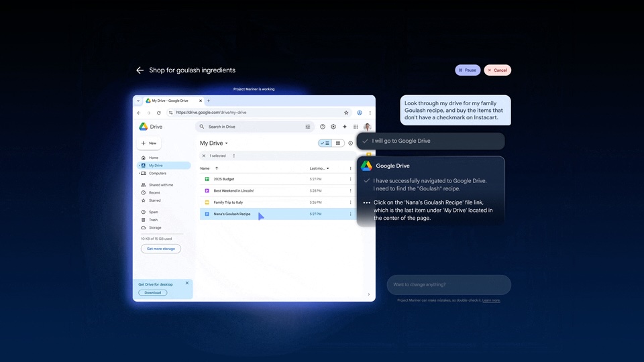Open the Google apps grid

point(356,127)
